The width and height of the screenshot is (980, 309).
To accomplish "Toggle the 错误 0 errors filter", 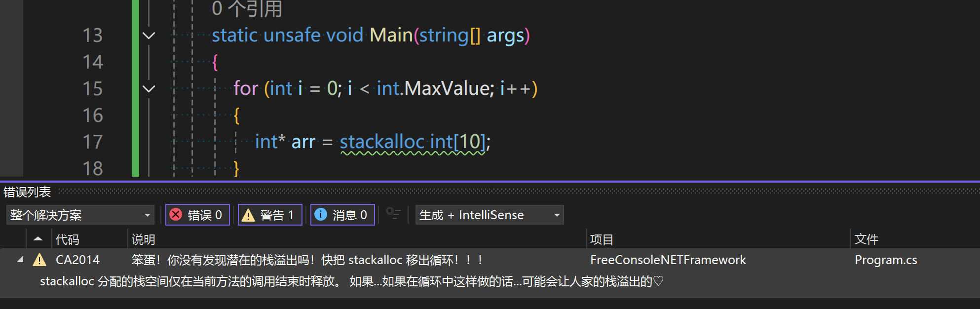I will pyautogui.click(x=197, y=215).
